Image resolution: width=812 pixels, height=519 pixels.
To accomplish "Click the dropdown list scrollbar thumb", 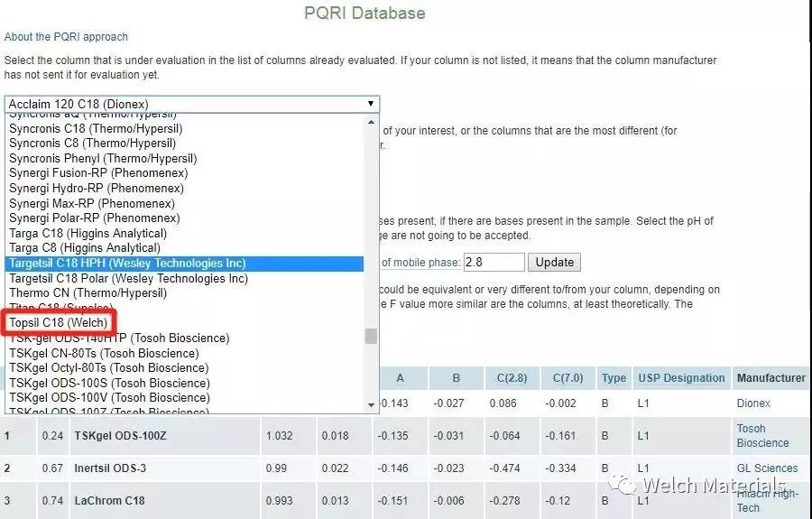I will (x=371, y=336).
